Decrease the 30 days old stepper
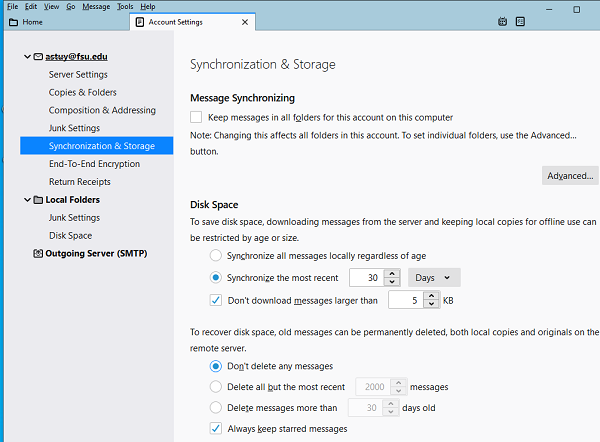 [x=391, y=412]
